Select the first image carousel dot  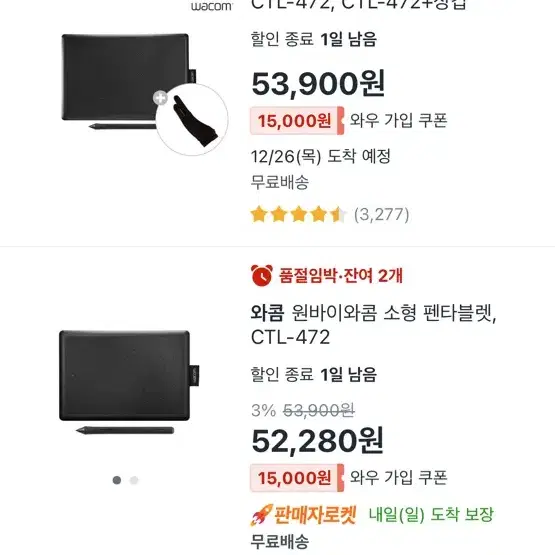[x=117, y=480]
